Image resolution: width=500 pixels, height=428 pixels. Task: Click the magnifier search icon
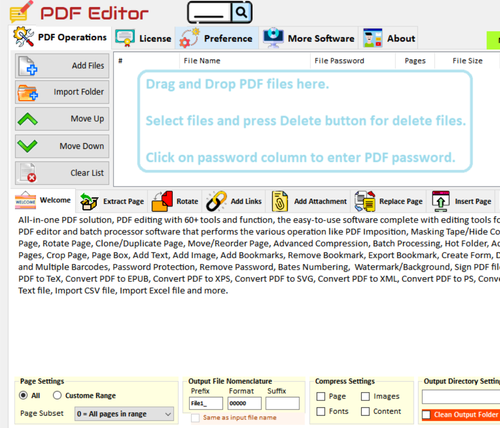241,12
